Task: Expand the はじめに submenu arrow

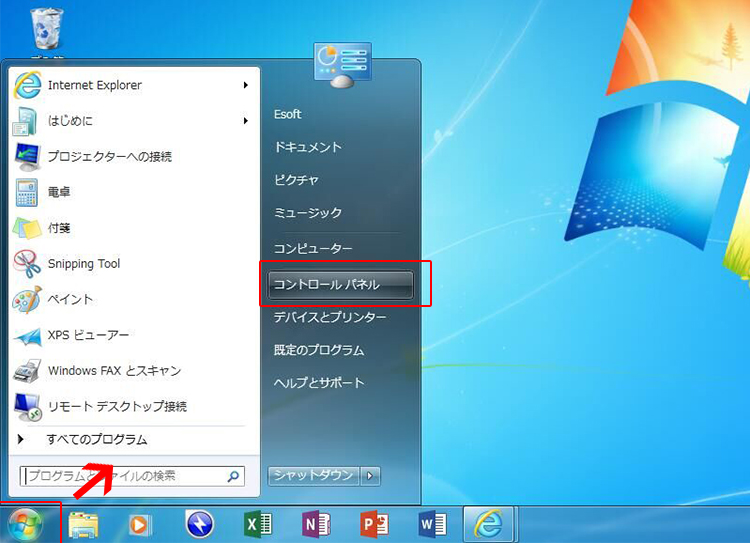Action: 245,121
